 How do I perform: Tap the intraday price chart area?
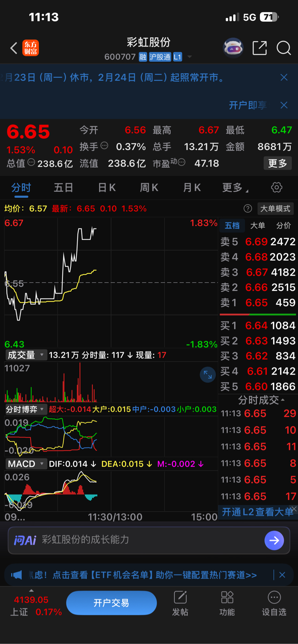coord(111,283)
